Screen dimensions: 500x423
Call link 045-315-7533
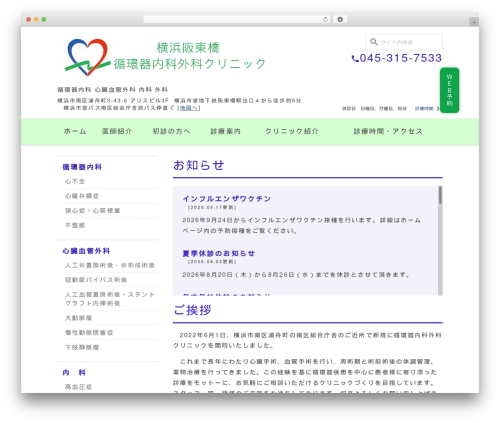click(x=401, y=58)
